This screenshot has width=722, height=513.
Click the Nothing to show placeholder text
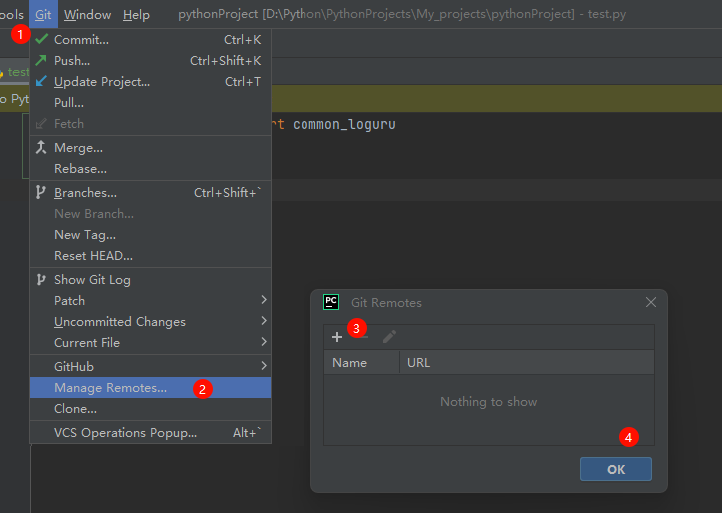coord(489,402)
